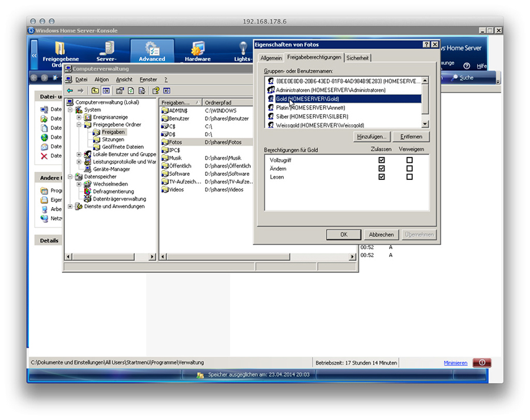Toggle Zulassen checkbox for Lesen
This screenshot has width=530, height=420.
382,177
